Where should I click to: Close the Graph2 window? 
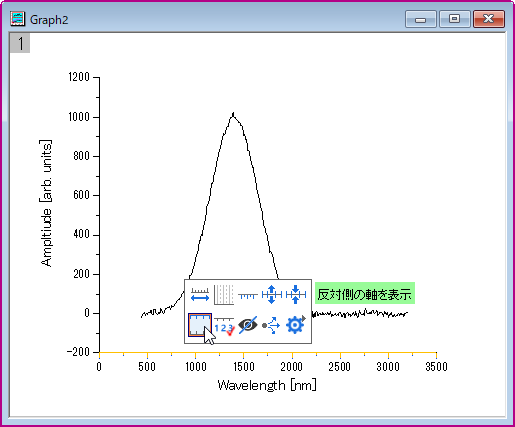(489, 19)
